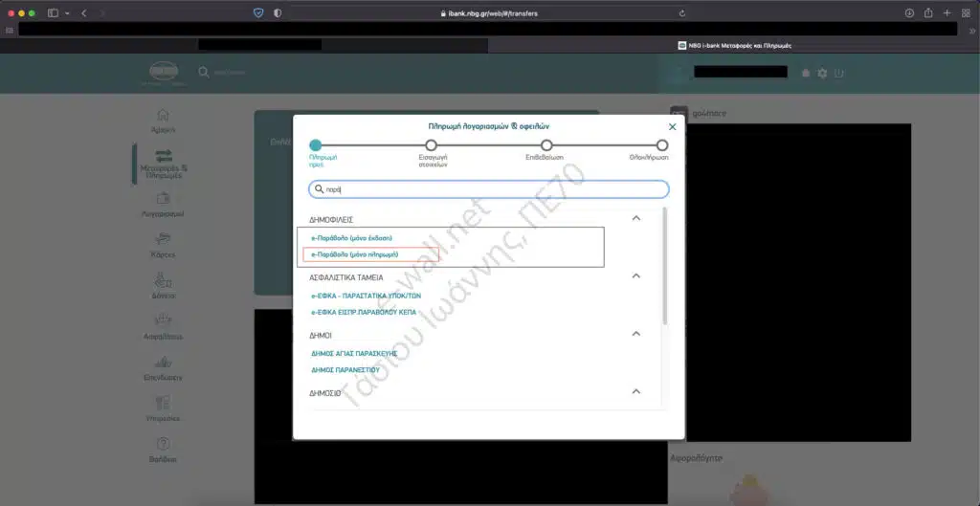Click the ibank.nbg.gr address bar
Screen dimensions: 980x506
tap(489, 13)
